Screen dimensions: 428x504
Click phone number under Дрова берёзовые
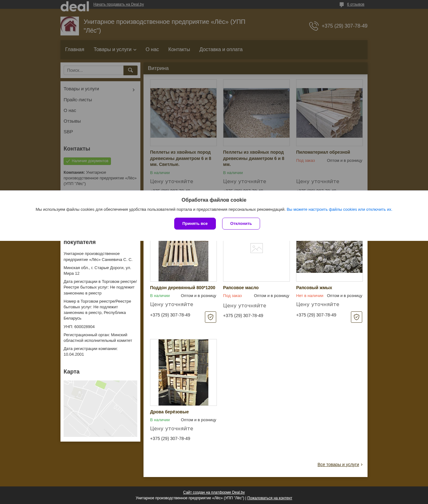(x=170, y=438)
